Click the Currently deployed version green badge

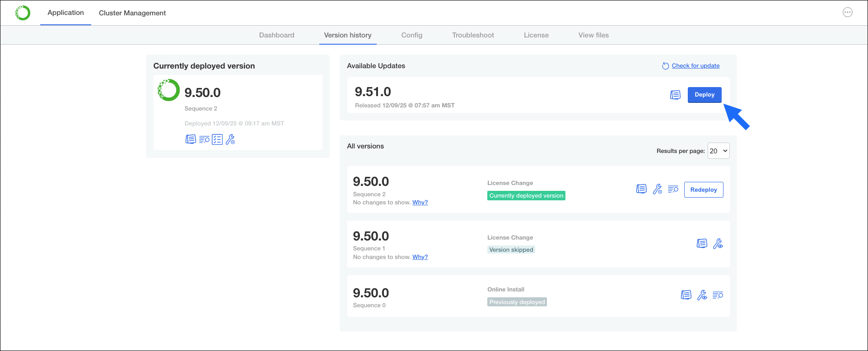pyautogui.click(x=526, y=196)
